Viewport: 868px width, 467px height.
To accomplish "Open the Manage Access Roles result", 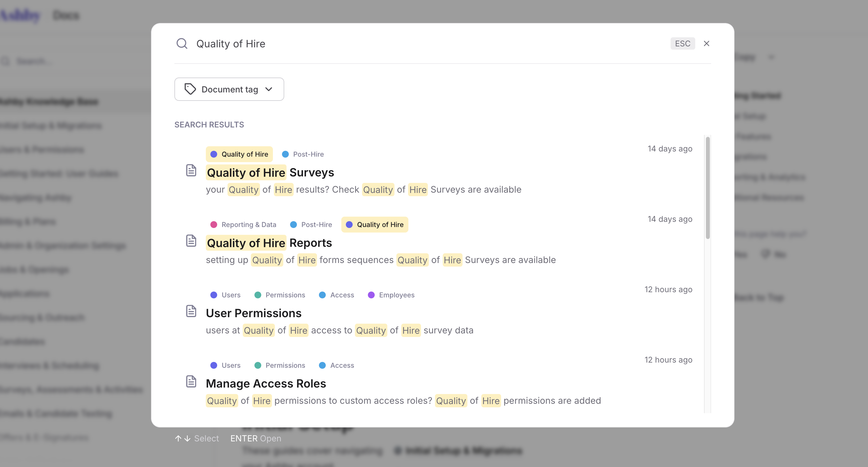I will [266, 384].
